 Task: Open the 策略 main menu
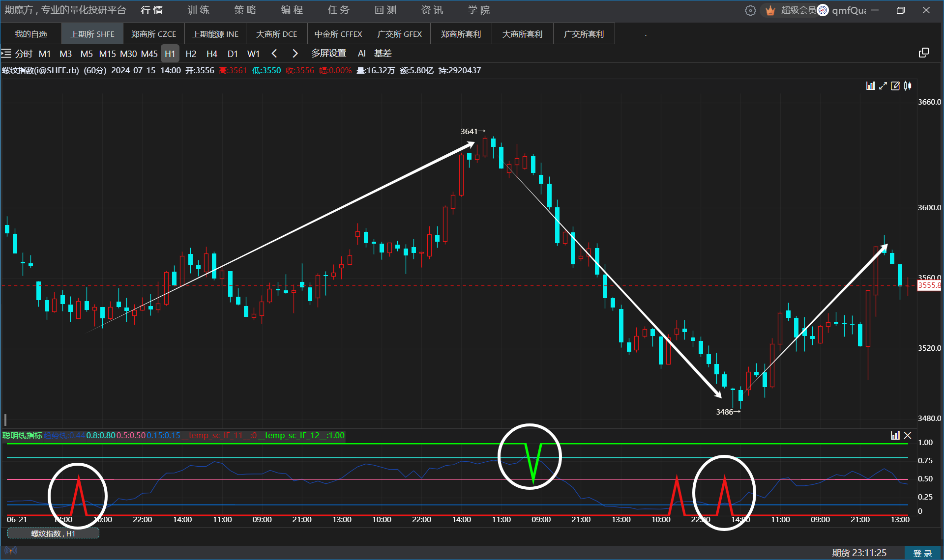click(x=245, y=10)
